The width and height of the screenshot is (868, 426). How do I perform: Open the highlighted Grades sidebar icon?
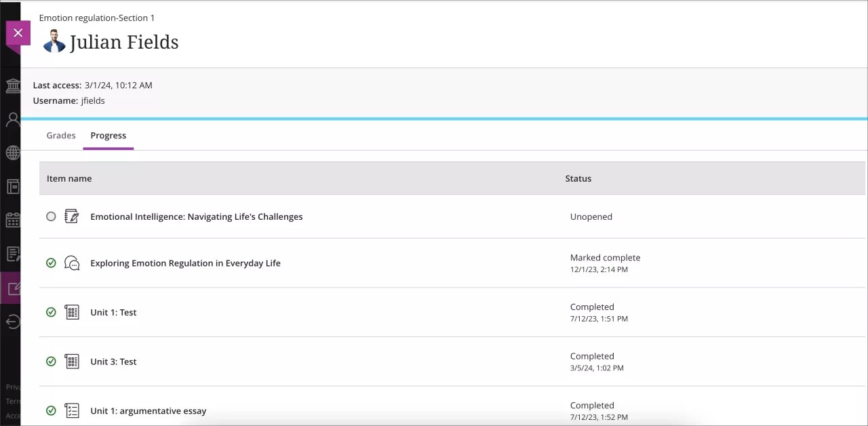[13, 288]
